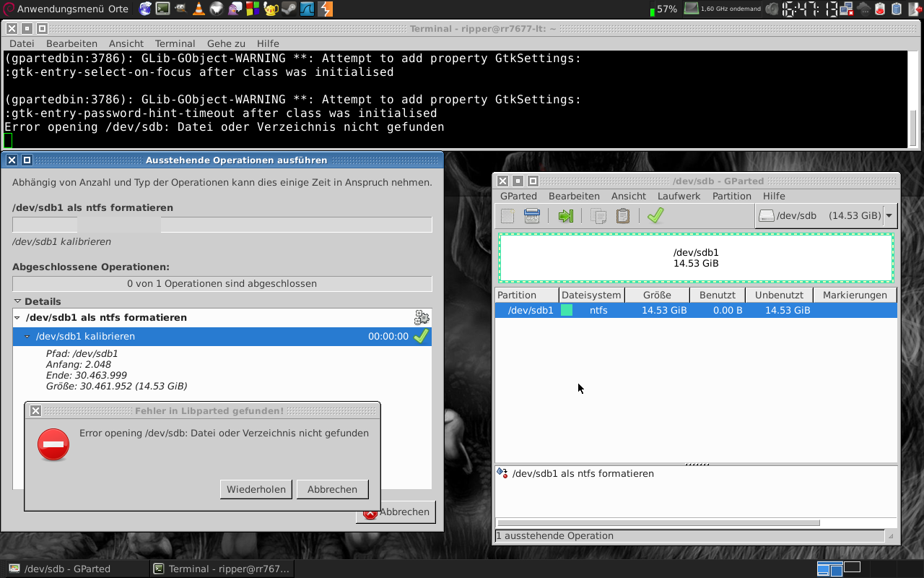Viewport: 924px width, 578px height.
Task: Sort by the Größe column header
Action: pos(657,295)
